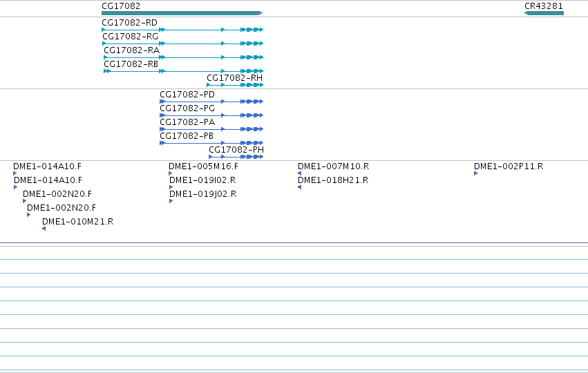The height and width of the screenshot is (373, 588).
Task: Select protein CG17082-PD label
Action: [187, 95]
